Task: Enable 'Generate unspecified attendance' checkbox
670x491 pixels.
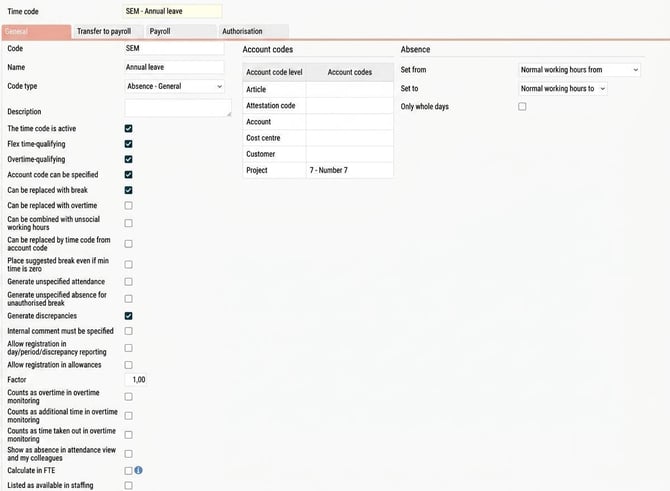Action: coord(128,282)
